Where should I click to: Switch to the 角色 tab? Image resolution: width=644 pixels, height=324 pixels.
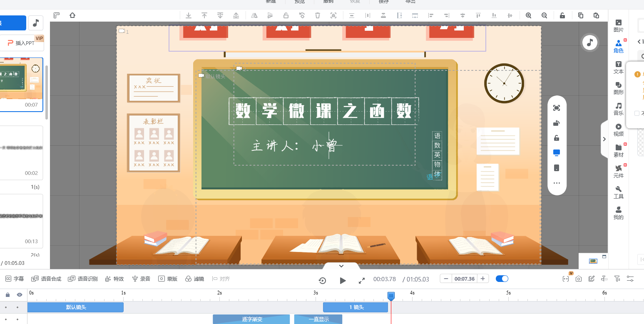(619, 46)
